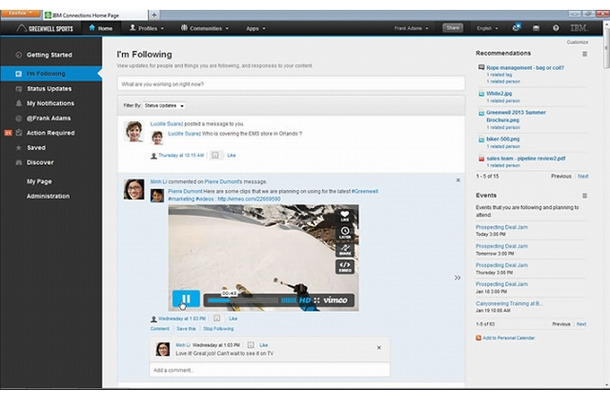Image resolution: width=610 pixels, height=400 pixels.
Task: Open a new browser tab
Action: pos(154,15)
